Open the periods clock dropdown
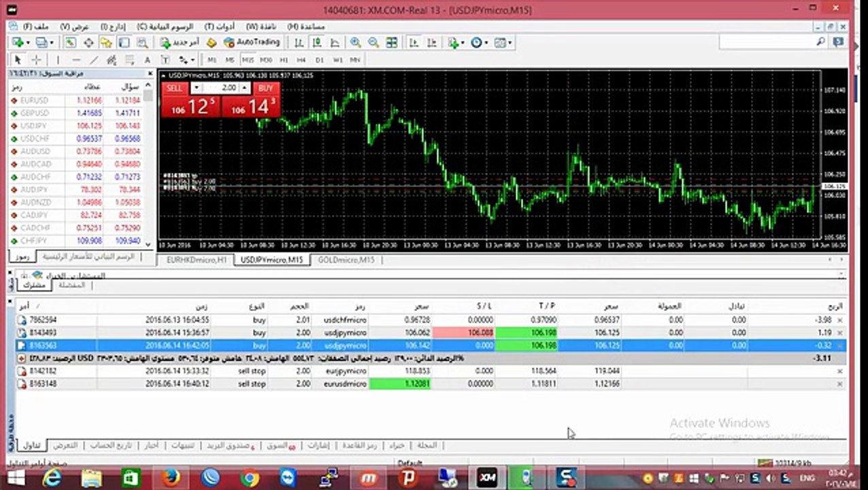This screenshot has width=868, height=490. [x=478, y=42]
